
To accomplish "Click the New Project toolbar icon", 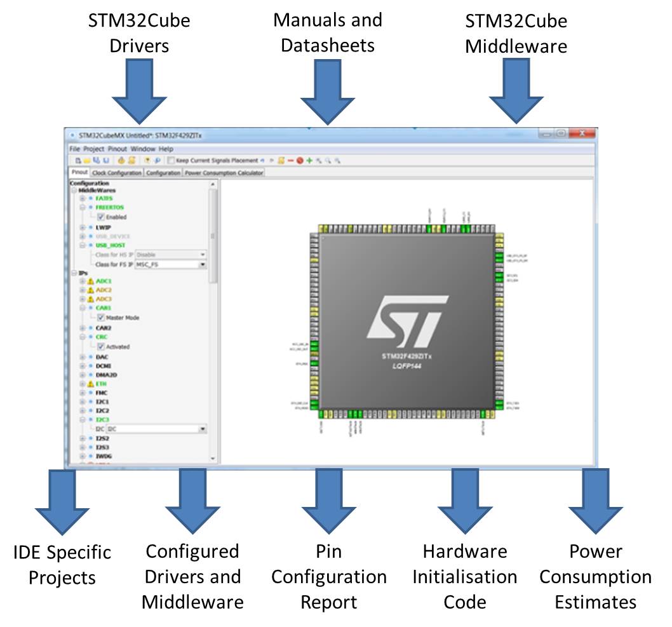I will coord(79,161).
